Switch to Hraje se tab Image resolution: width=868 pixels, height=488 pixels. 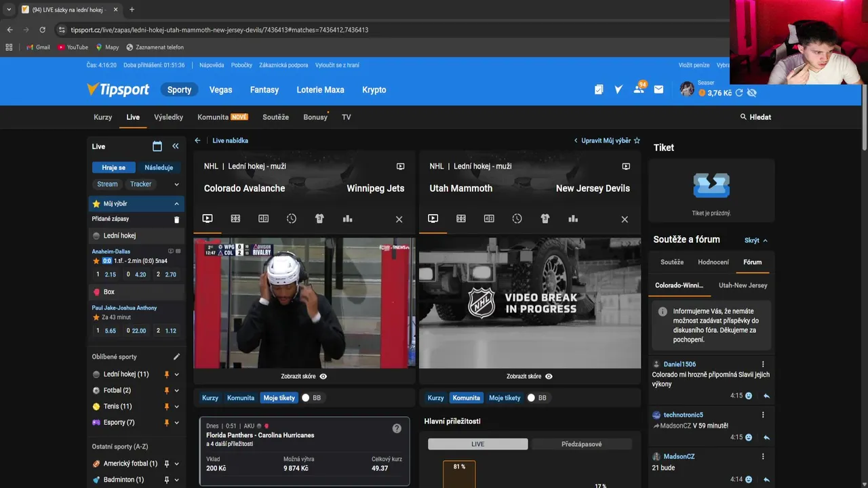(114, 167)
